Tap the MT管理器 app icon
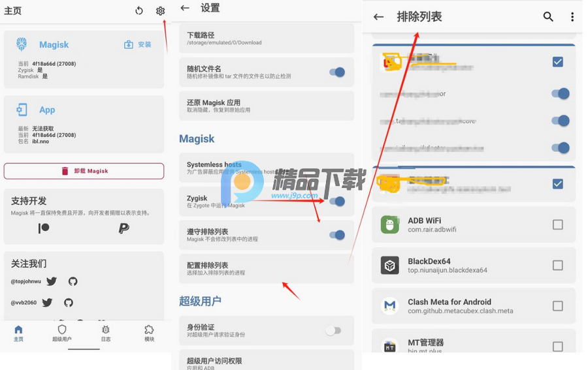588x370 pixels. click(390, 347)
